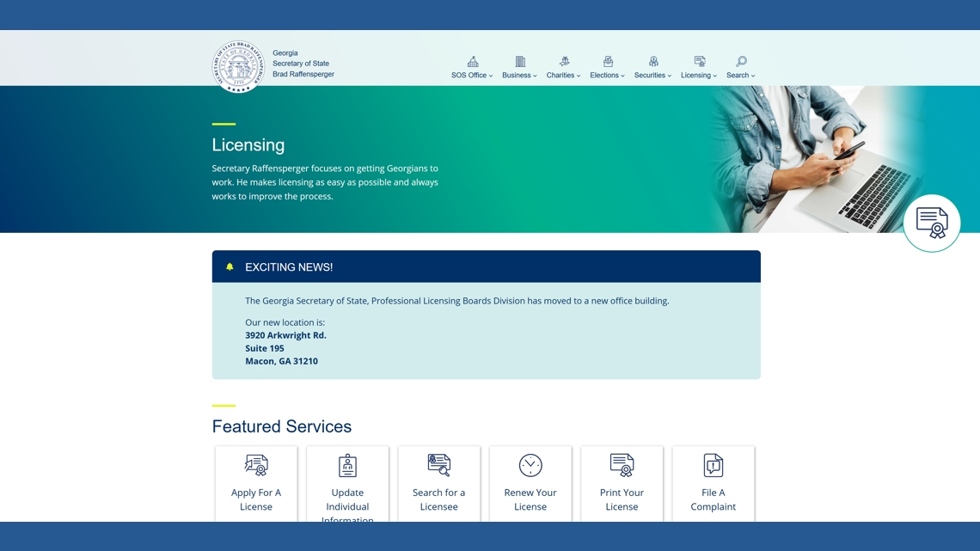This screenshot has width=980, height=551.
Task: Click the File A Complaint icon
Action: coord(713,465)
